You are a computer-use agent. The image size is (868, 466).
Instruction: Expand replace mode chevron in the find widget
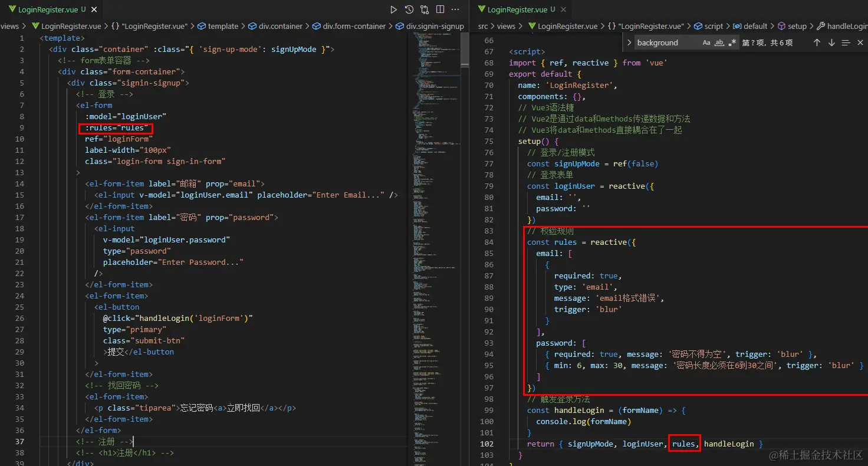(629, 42)
